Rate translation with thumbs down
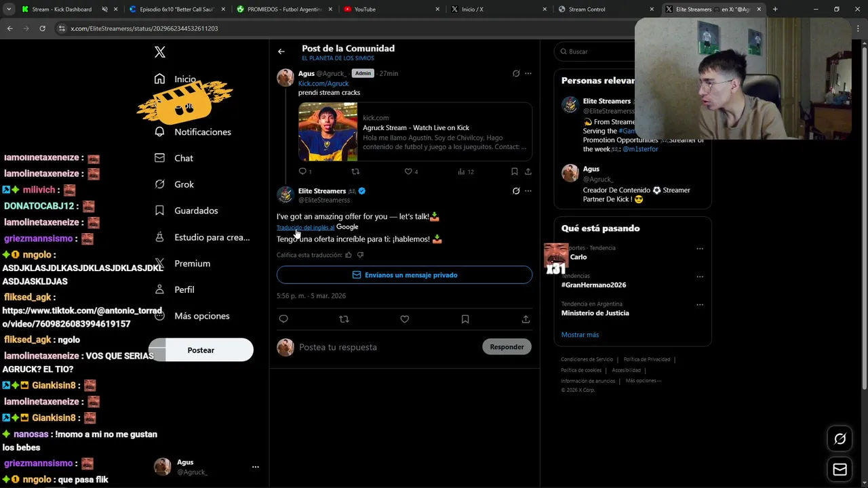The image size is (868, 488). tap(360, 255)
